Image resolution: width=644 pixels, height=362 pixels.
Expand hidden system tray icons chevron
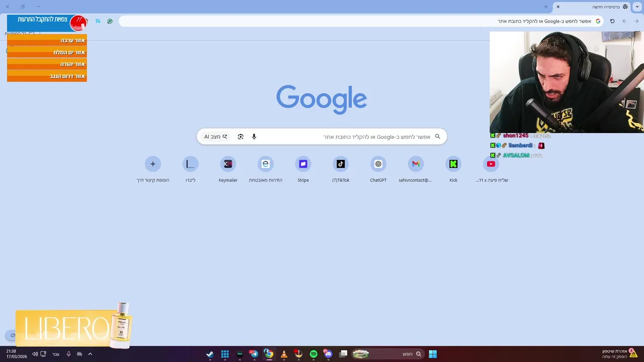[90, 354]
